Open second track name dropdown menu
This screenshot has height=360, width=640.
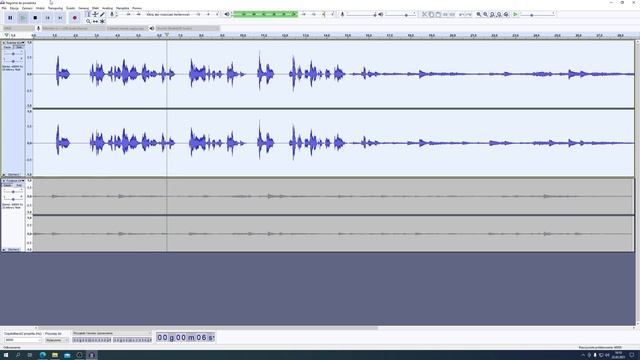pos(15,181)
